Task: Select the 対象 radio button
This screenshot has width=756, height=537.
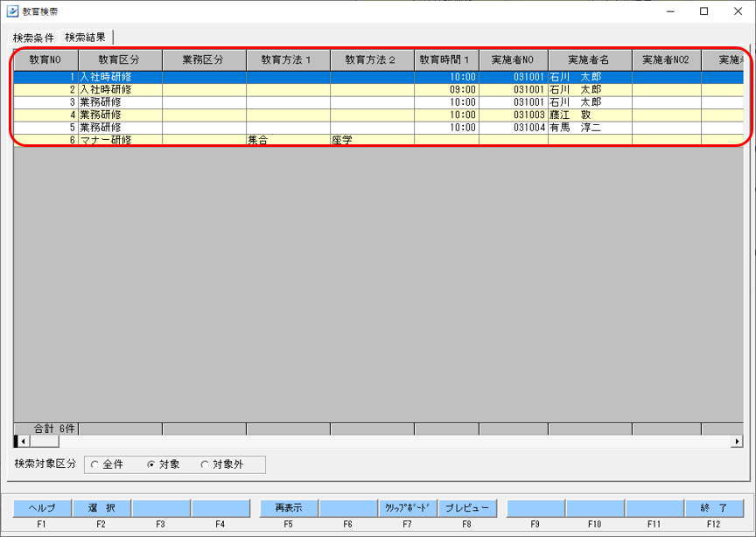Action: [x=150, y=464]
